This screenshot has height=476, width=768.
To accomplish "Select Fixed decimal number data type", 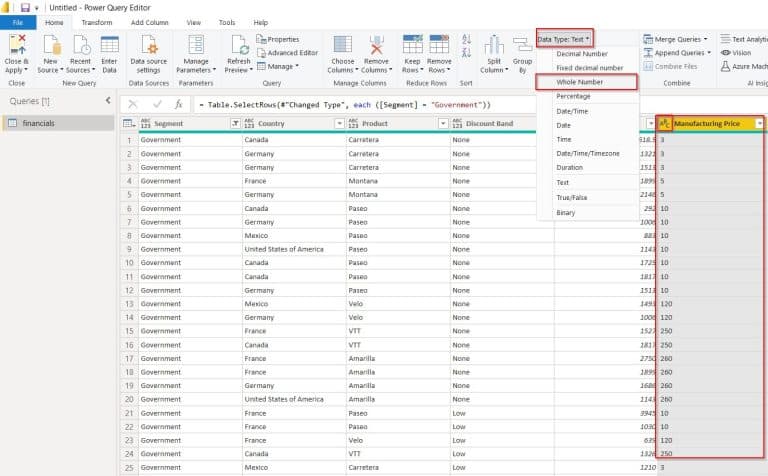I will click(588, 68).
